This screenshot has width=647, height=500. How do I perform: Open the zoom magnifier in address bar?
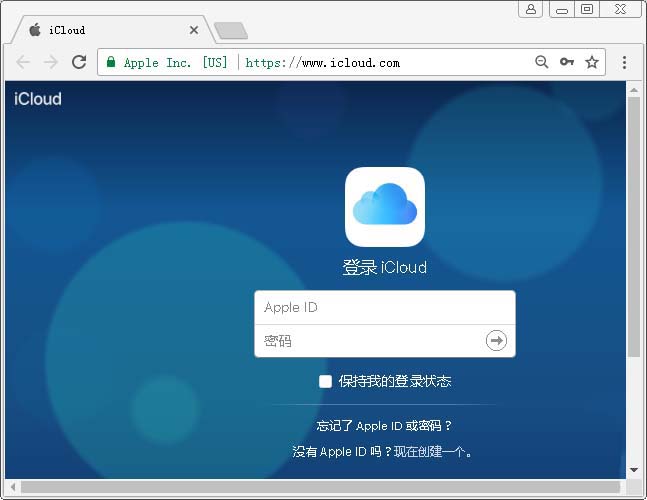541,62
